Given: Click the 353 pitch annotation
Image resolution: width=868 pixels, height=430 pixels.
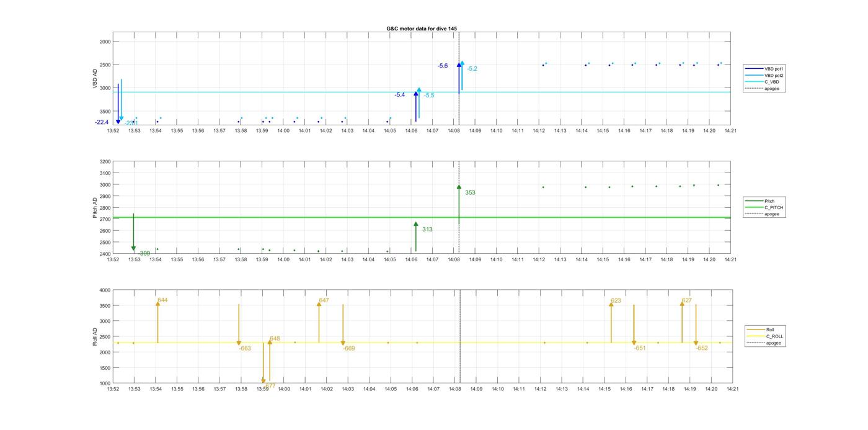Looking at the screenshot, I should (x=470, y=193).
